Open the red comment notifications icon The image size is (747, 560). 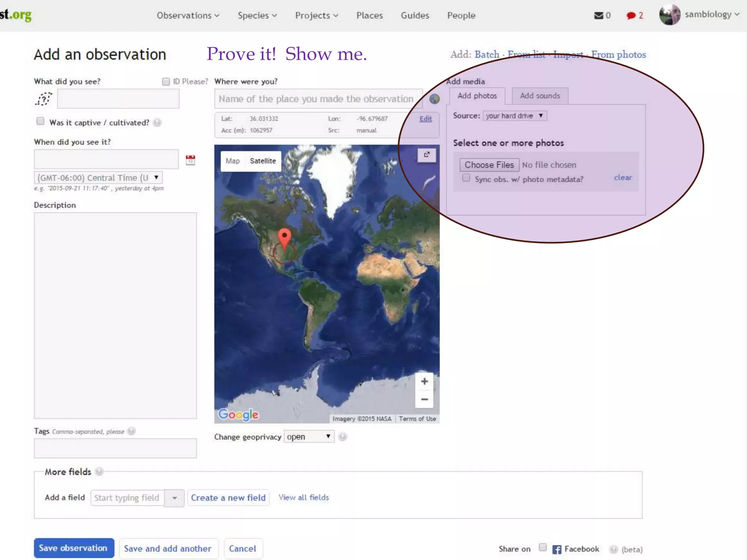point(631,15)
